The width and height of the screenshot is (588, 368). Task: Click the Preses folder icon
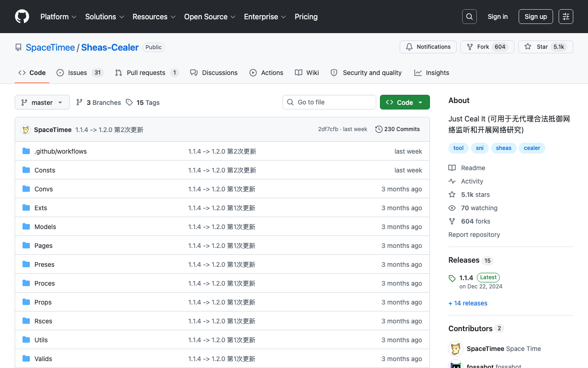(26, 264)
